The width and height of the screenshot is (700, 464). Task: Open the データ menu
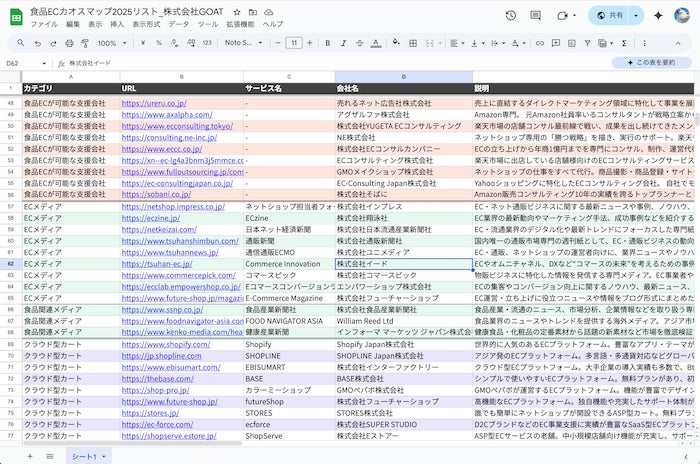179,24
